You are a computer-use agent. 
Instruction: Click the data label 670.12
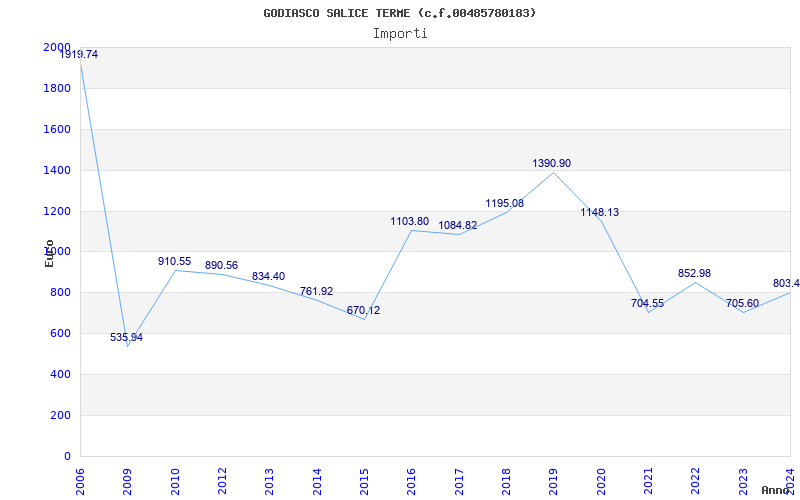tap(363, 310)
